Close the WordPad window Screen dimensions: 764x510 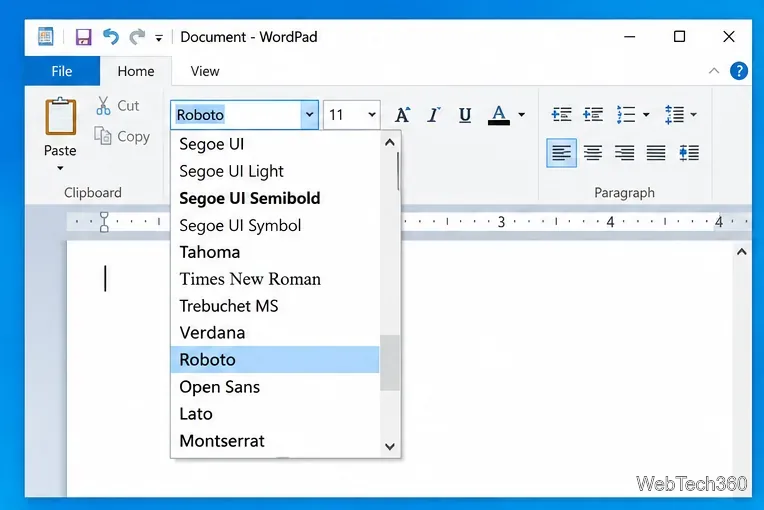tap(728, 37)
